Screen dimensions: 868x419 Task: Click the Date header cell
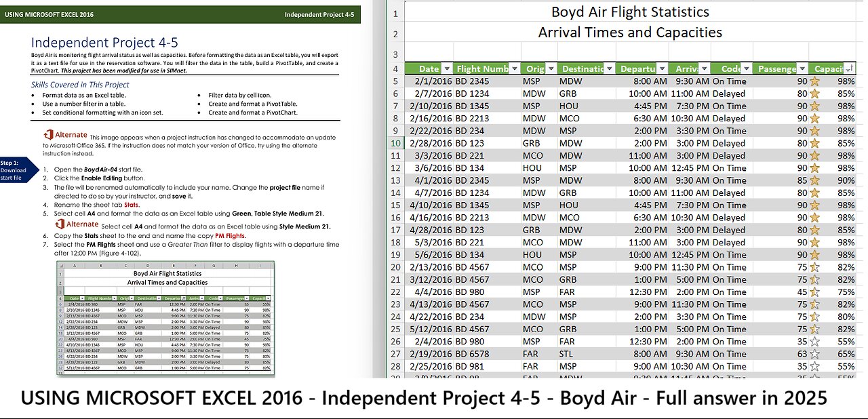(429, 68)
